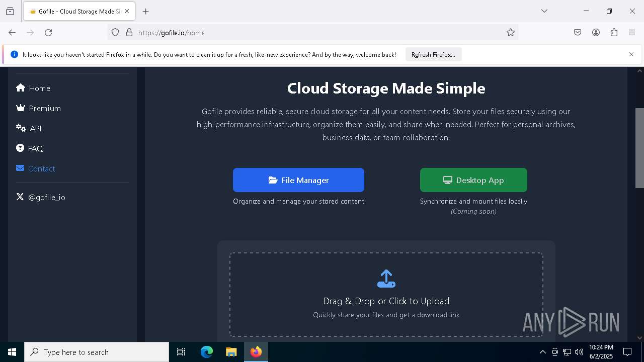Open tracking protection shield icon
This screenshot has width=644, height=362.
(x=115, y=33)
